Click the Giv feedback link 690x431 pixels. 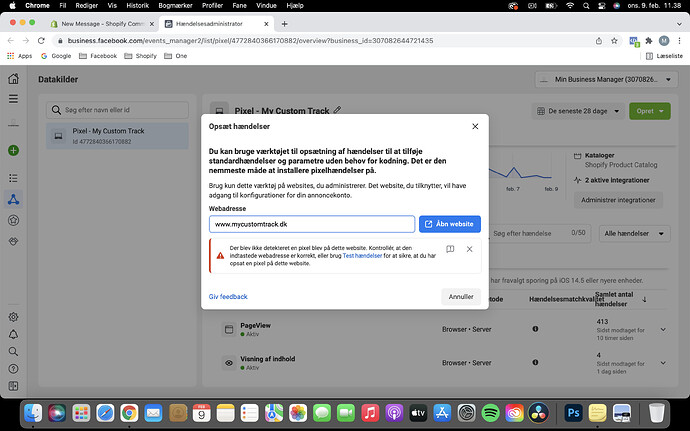(228, 297)
